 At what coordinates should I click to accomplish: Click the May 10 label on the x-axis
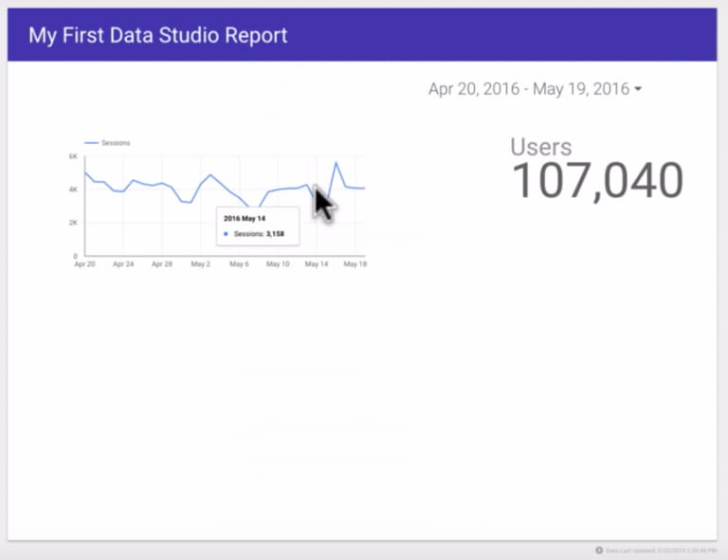pos(277,264)
